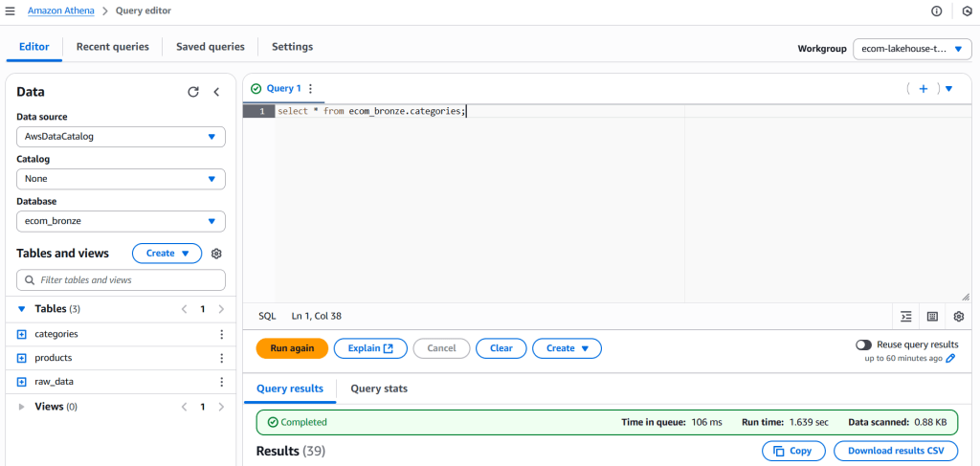Open the Workgroup dropdown
This screenshot has height=466, width=980.
tap(911, 49)
